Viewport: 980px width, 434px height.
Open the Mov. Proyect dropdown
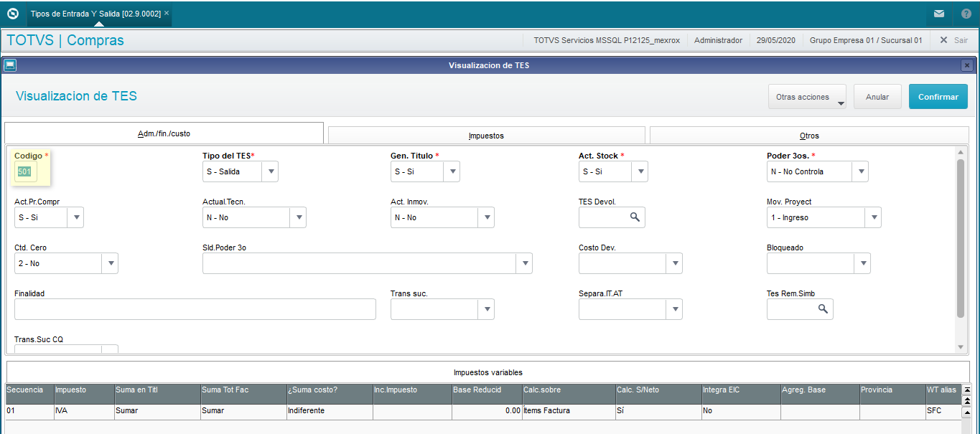[873, 217]
